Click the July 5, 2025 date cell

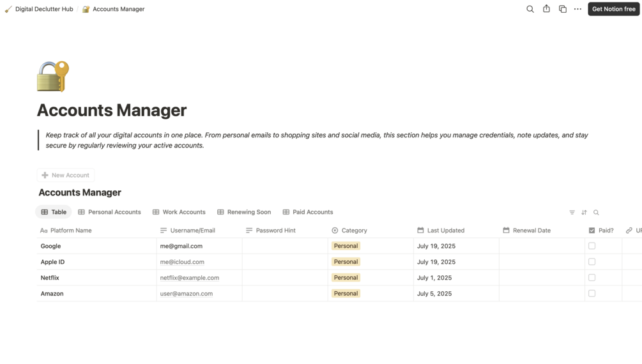point(456,294)
